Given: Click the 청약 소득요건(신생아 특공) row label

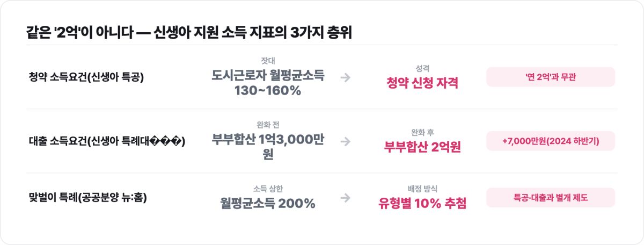Looking at the screenshot, I should (86, 77).
